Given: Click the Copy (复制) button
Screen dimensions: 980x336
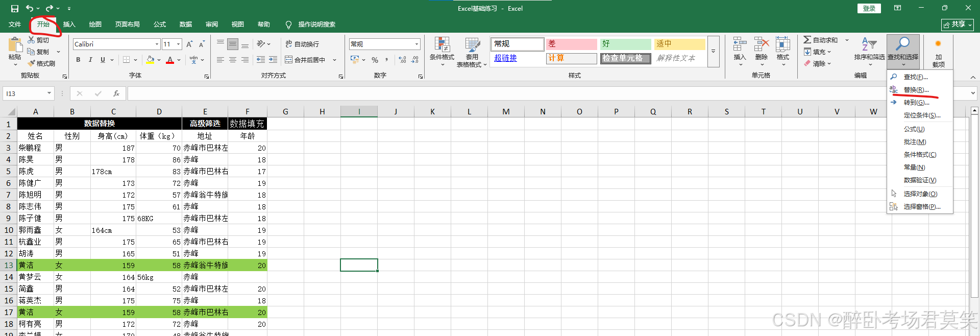Looking at the screenshot, I should pos(39,52).
